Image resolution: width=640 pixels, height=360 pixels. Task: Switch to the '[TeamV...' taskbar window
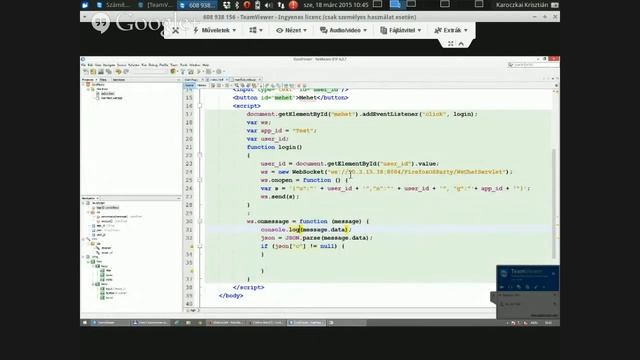click(x=155, y=5)
